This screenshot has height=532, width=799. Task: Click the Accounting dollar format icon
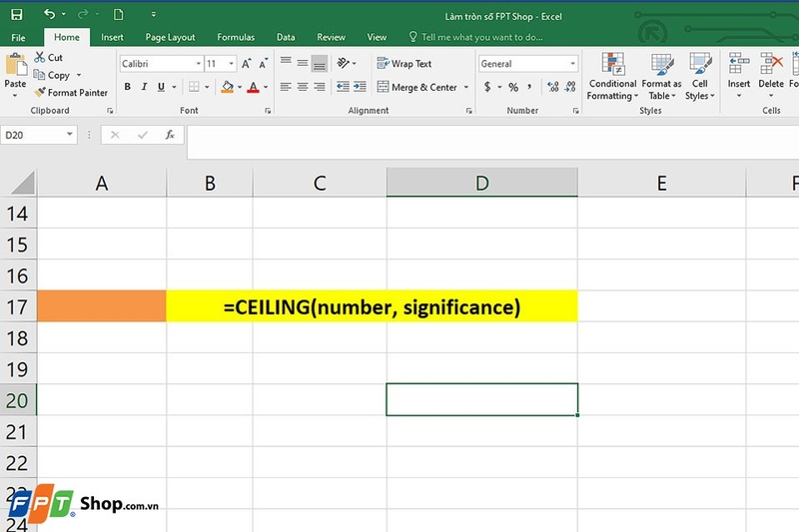(487, 87)
